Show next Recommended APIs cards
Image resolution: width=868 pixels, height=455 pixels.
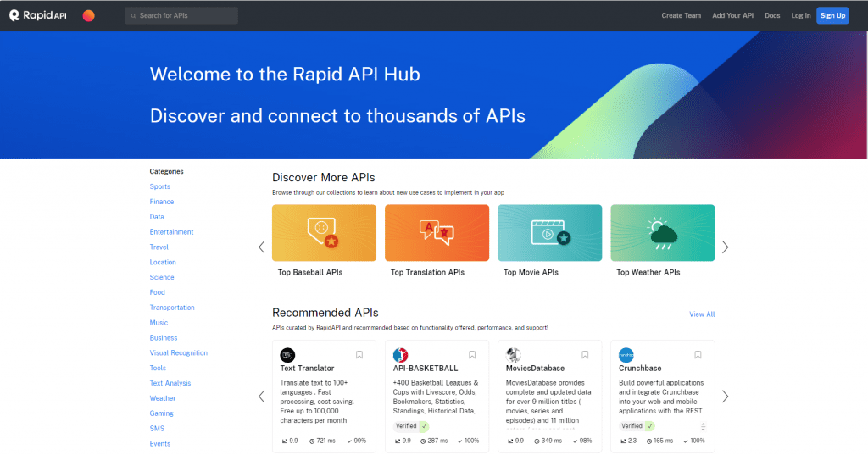(726, 397)
